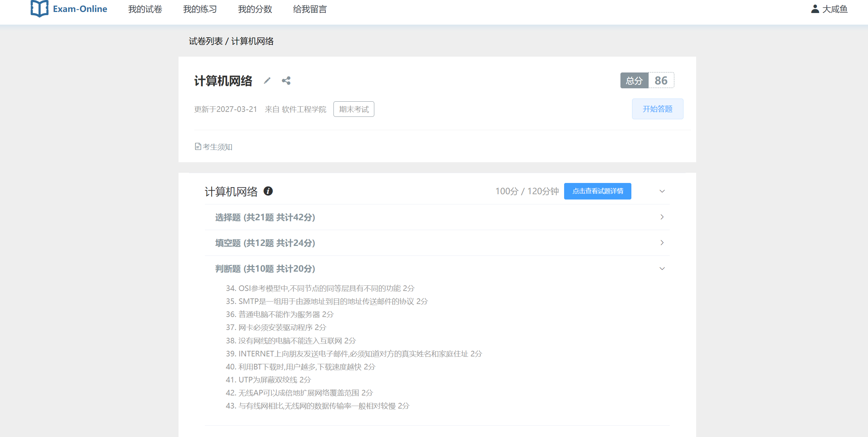Go to 我的分数 navigation item

pos(255,9)
